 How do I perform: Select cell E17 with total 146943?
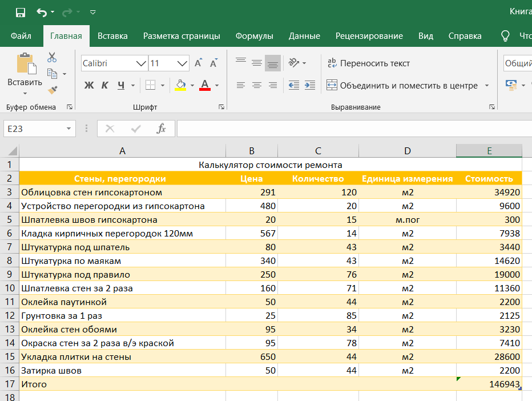(x=489, y=384)
